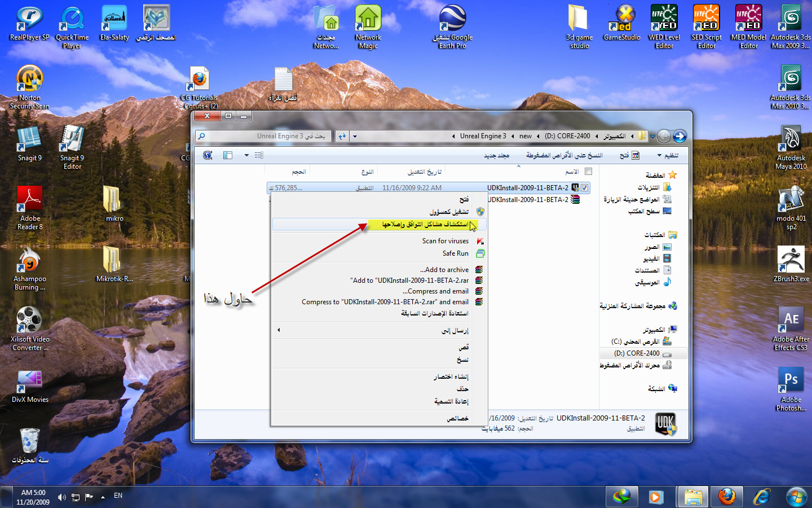Viewport: 812px width, 508px height.
Task: Select the Google Earth Pro desktop icon
Action: tap(453, 27)
